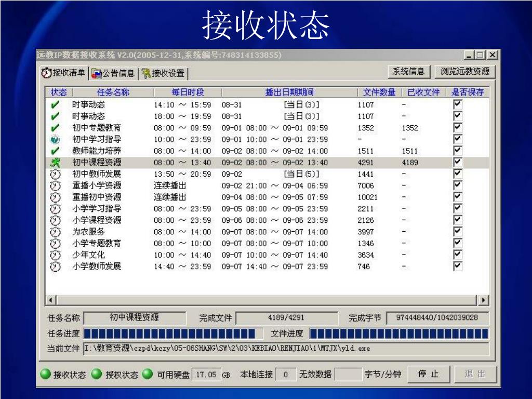Click clock pending icon for 重播小学资源

coord(55,185)
